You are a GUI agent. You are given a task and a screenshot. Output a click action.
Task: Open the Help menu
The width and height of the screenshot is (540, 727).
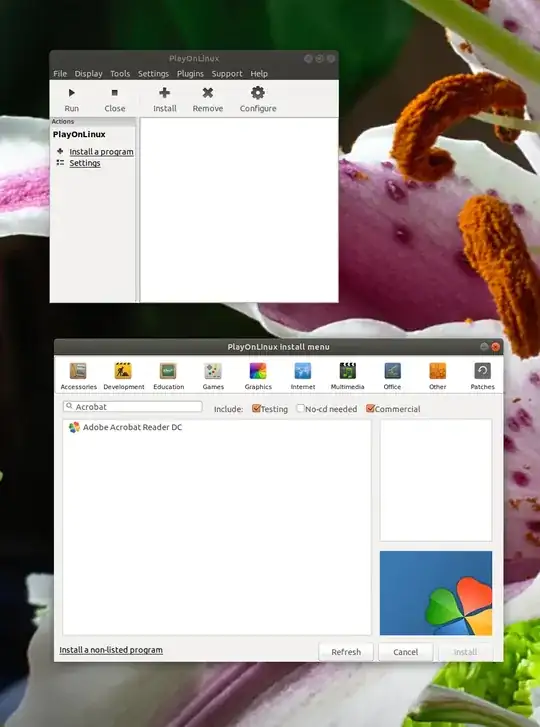pos(259,73)
